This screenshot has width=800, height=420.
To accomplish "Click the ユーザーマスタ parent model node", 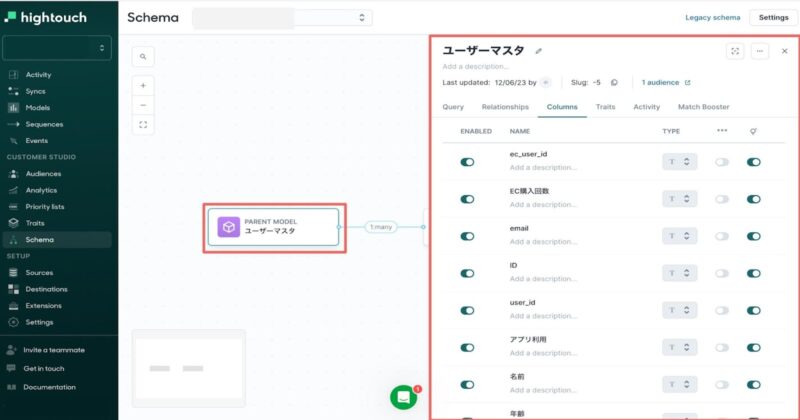I will 273,227.
